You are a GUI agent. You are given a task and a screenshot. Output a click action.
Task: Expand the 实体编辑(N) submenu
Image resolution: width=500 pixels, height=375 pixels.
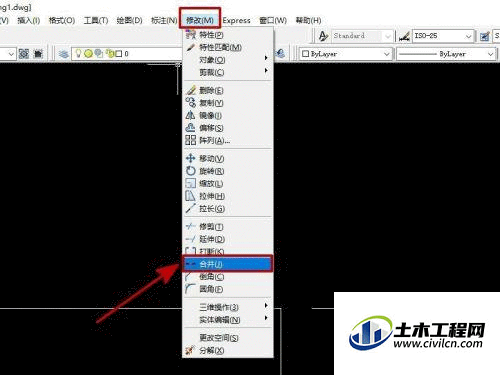(228, 320)
